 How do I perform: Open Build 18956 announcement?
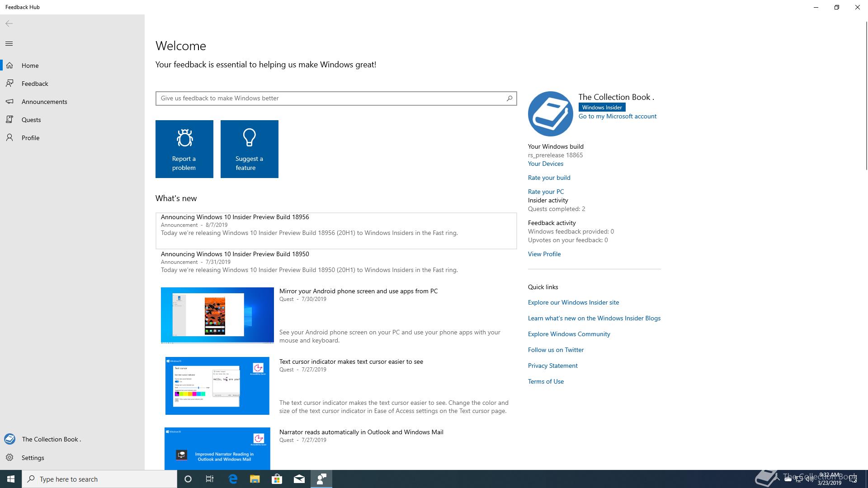336,231
